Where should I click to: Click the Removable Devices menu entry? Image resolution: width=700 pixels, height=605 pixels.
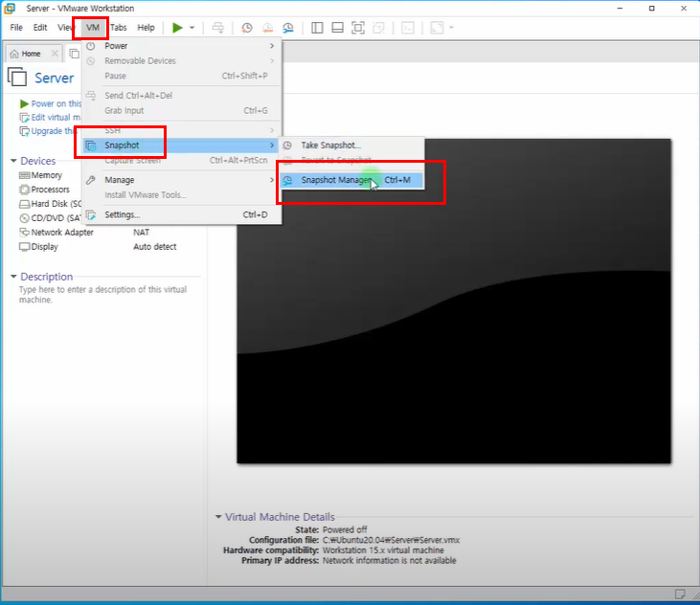tap(181, 60)
